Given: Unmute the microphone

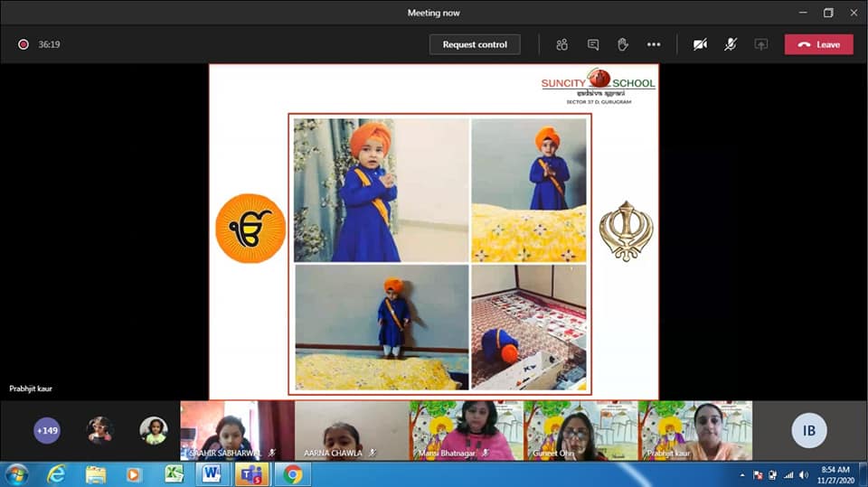Looking at the screenshot, I should pos(731,44).
